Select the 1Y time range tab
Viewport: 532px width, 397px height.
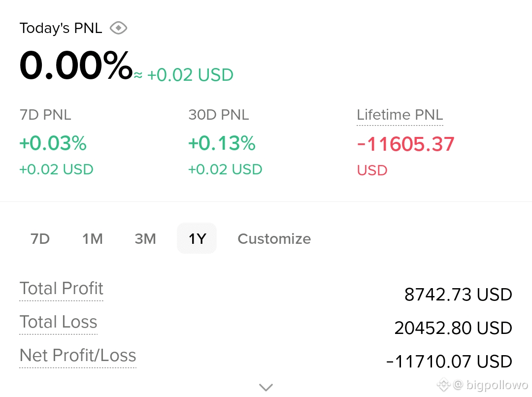tap(197, 238)
